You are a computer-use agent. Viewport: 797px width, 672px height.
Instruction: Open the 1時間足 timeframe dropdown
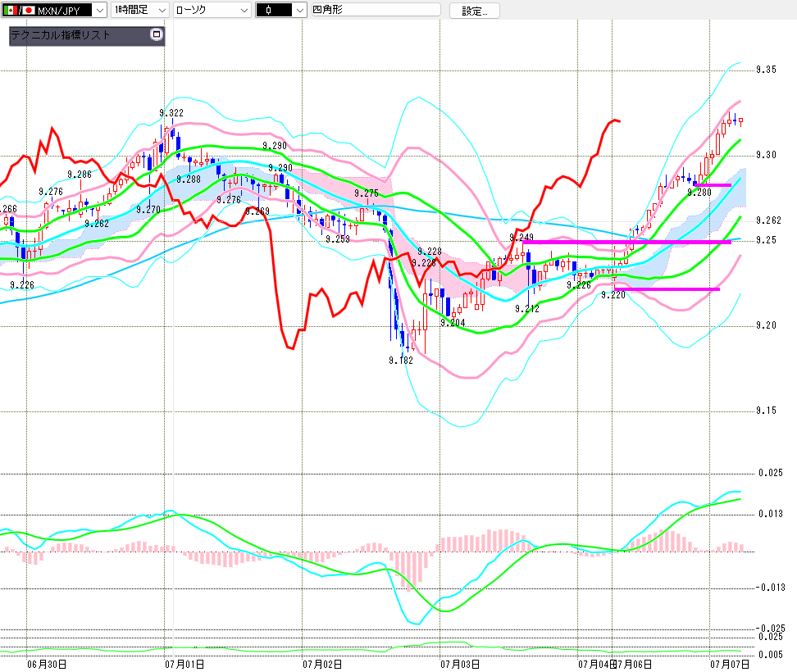coord(162,10)
